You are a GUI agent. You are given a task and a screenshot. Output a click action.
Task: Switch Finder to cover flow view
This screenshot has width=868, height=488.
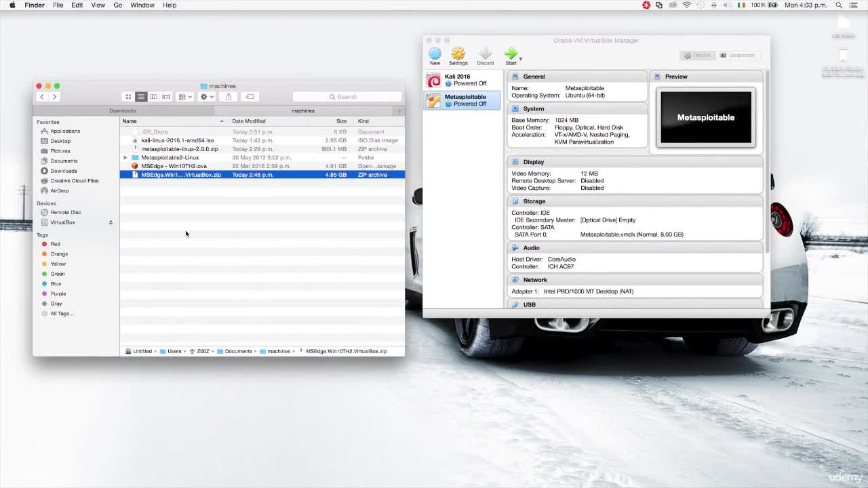point(166,97)
